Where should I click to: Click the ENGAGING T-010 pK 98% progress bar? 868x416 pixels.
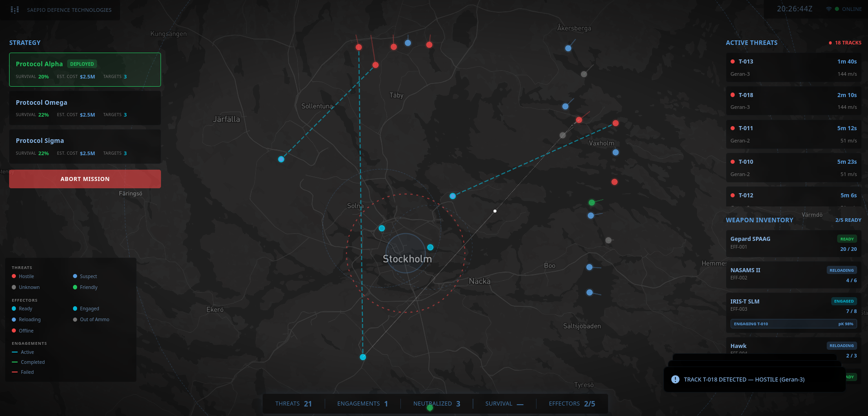793,323
